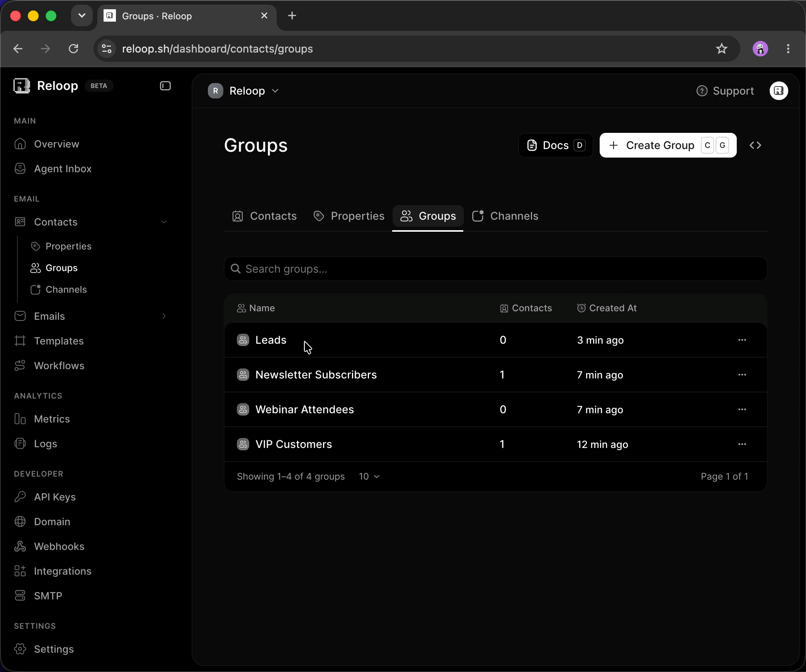
Task: Switch to the Contacts tab
Action: (264, 216)
